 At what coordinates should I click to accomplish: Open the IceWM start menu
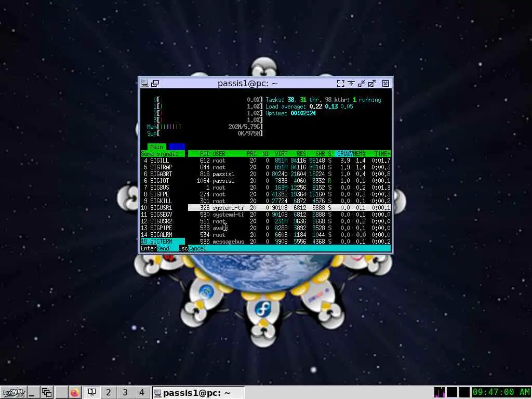point(13,393)
